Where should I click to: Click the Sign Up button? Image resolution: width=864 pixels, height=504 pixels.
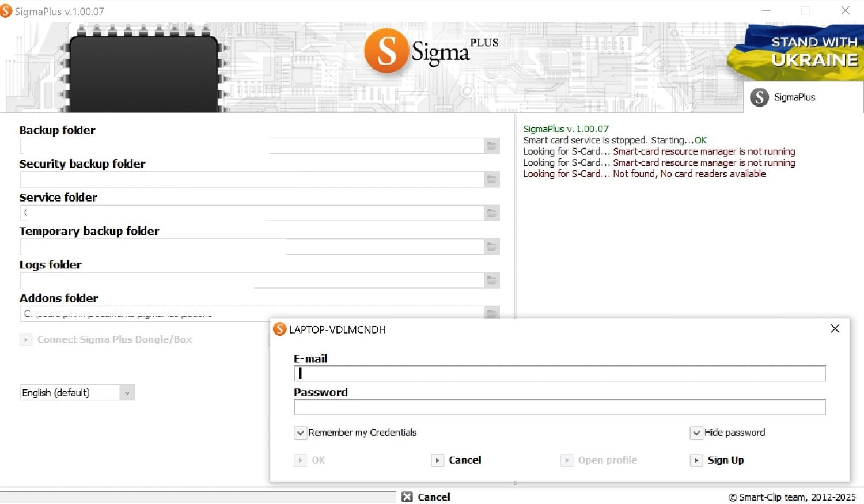(717, 460)
